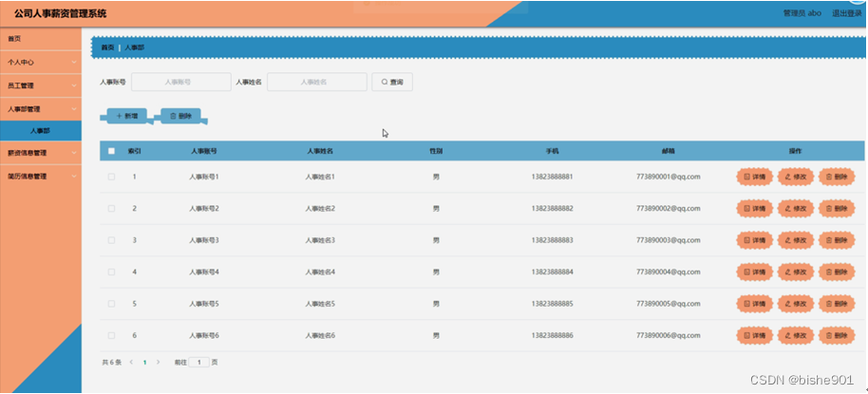Click 修改 for 人事账号6 row

(x=796, y=335)
